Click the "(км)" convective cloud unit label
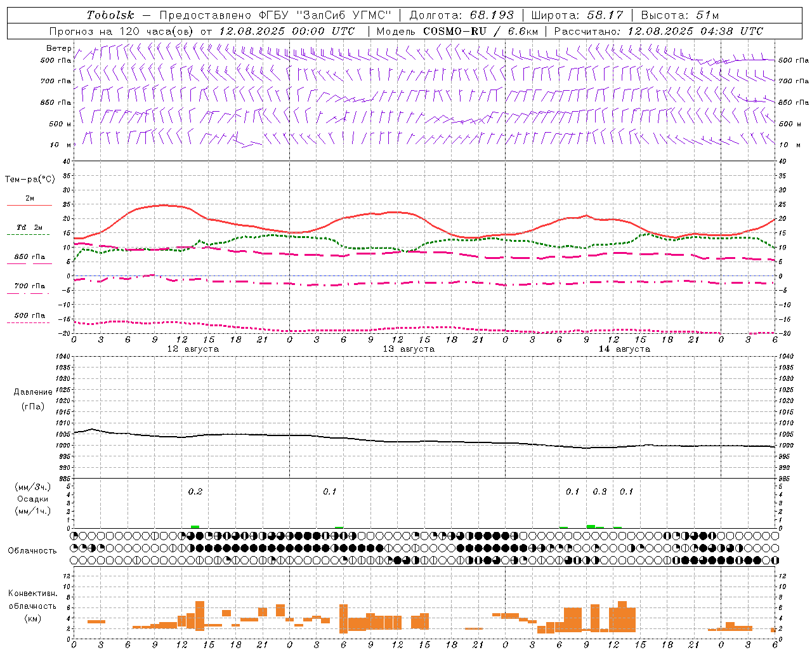Screen dimensions: 812x650 [x=32, y=618]
